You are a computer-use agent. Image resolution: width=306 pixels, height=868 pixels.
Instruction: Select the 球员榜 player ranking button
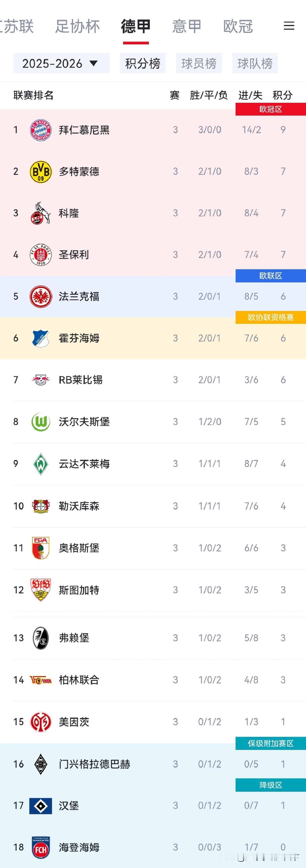click(199, 63)
